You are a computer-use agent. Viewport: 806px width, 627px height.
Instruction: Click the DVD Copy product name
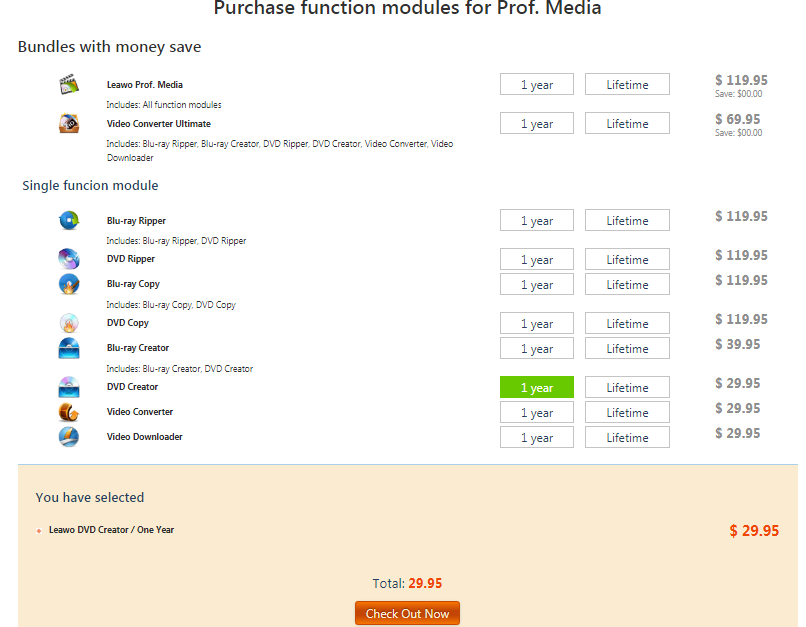(x=127, y=323)
